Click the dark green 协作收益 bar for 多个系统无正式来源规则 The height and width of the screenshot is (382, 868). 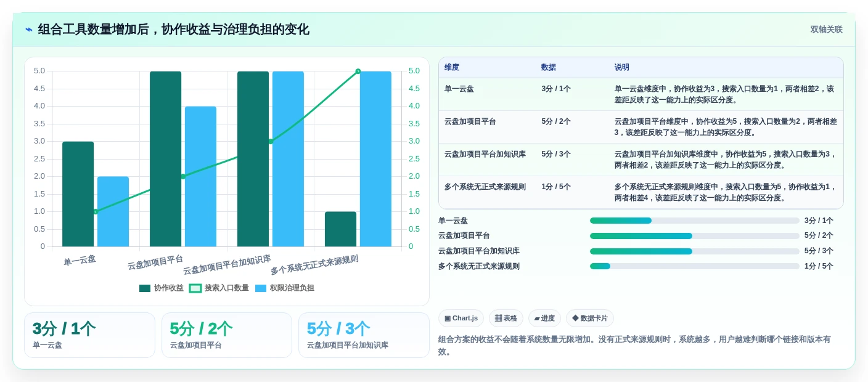pos(340,229)
